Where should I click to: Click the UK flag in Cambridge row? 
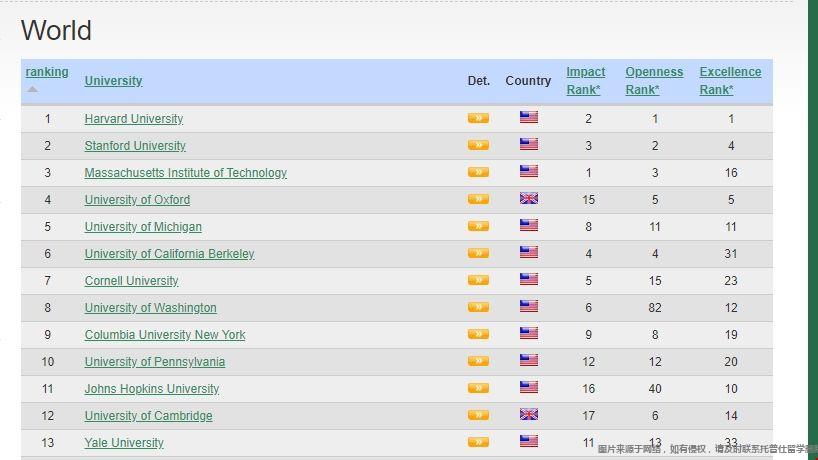tap(528, 415)
